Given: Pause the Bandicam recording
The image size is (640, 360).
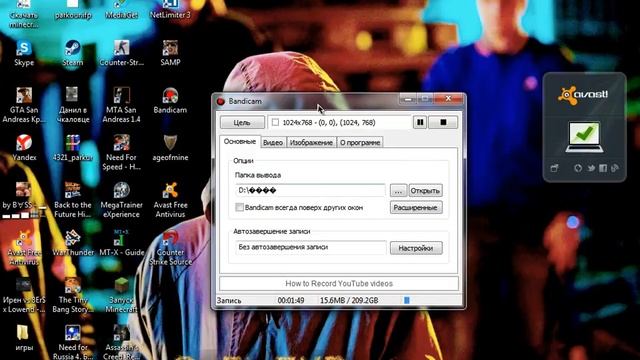Looking at the screenshot, I should click(x=420, y=122).
